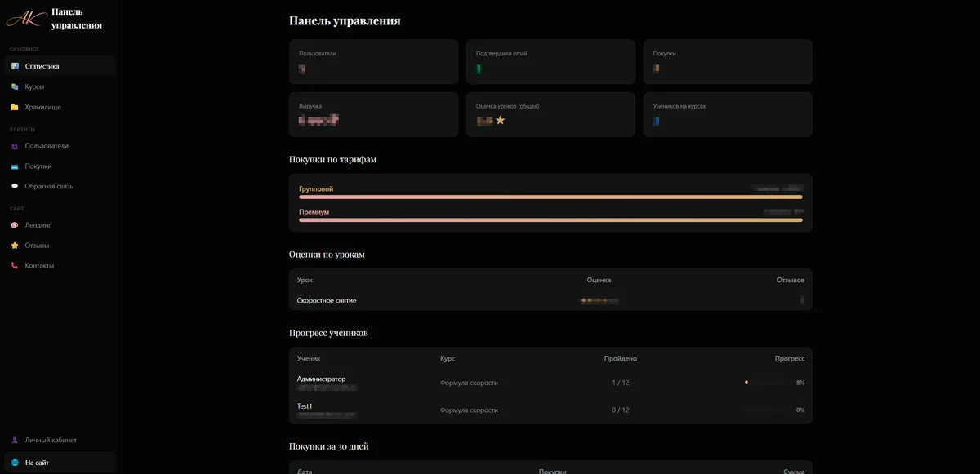Click the Обратная связь speech bubble icon
This screenshot has width=980, height=474.
pyautogui.click(x=15, y=186)
